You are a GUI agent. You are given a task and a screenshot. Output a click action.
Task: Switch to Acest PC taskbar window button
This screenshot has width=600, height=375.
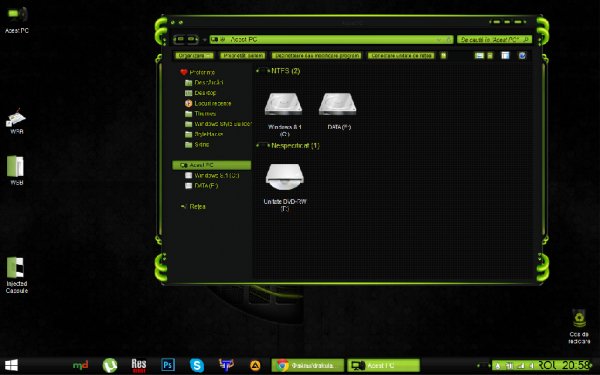pyautogui.click(x=383, y=365)
